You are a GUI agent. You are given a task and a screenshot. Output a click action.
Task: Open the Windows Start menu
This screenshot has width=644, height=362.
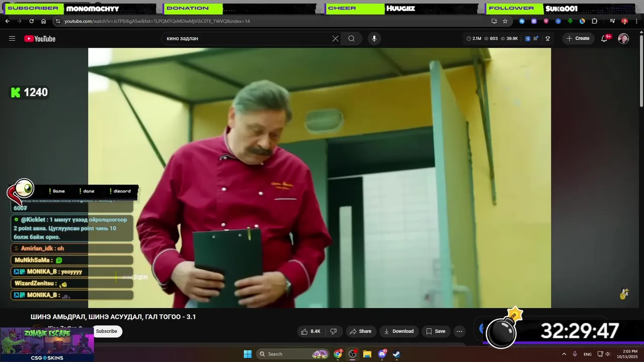click(x=248, y=354)
